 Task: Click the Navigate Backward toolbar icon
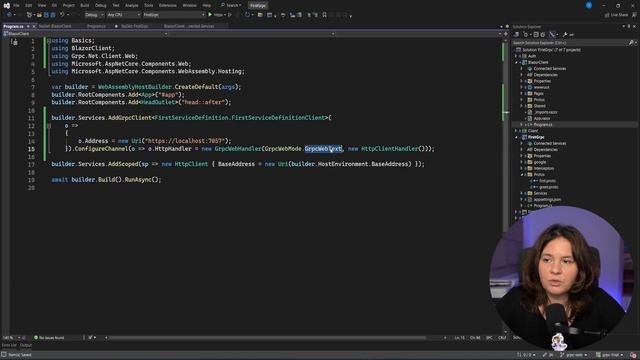tap(9, 15)
